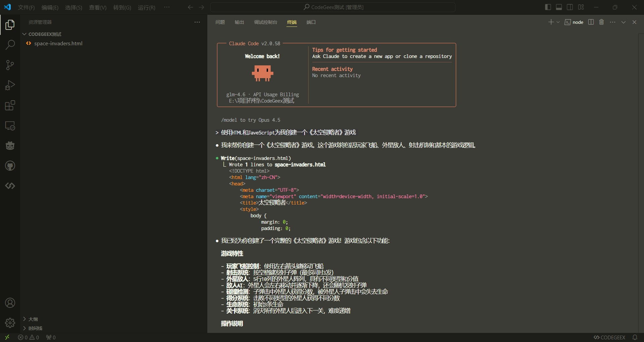This screenshot has width=644, height=342.
Task: Click CODEGEEX in the status bar
Action: coord(609,337)
